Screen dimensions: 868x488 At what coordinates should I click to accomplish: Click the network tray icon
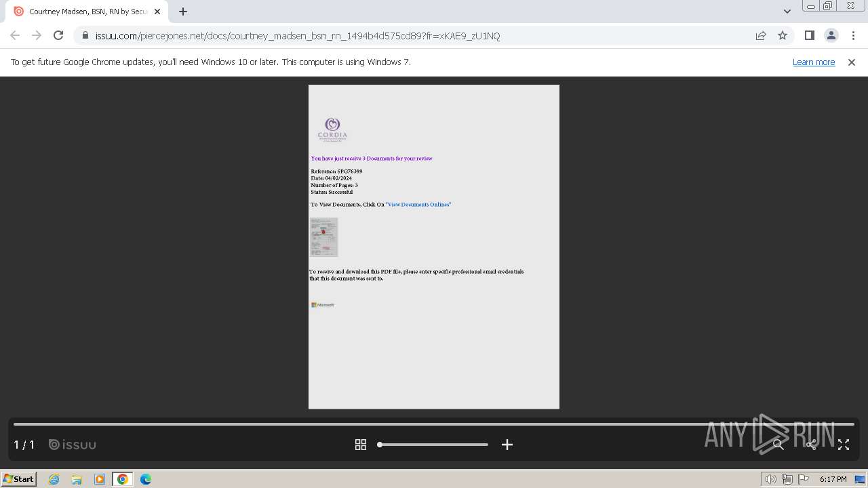click(x=787, y=479)
